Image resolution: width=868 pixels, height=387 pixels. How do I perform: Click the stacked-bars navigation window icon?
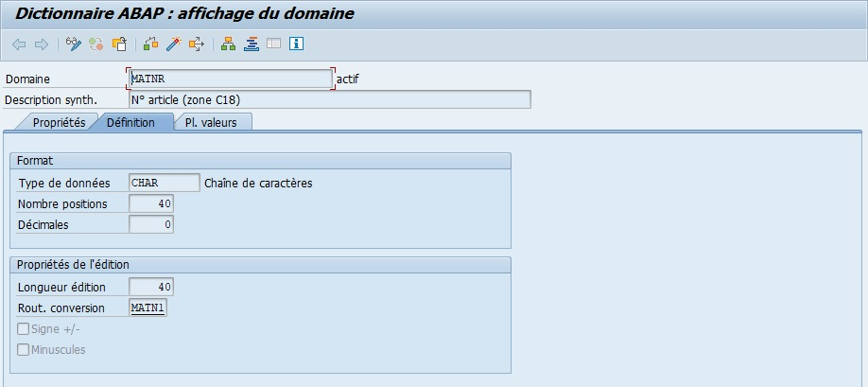click(251, 44)
